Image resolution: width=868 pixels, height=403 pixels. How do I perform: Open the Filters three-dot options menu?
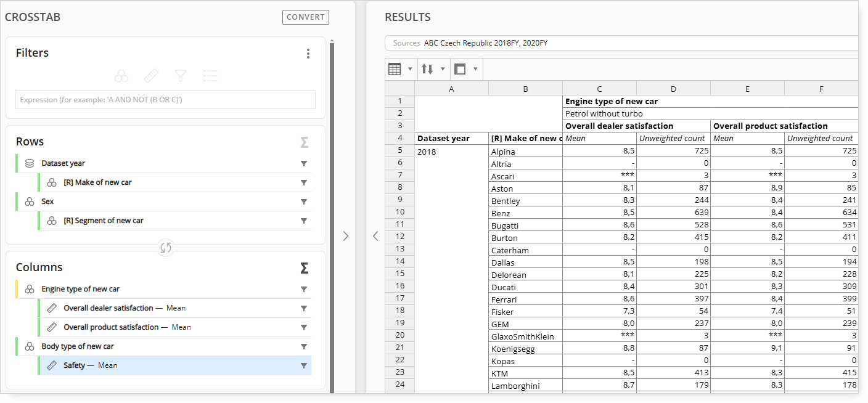pos(308,54)
